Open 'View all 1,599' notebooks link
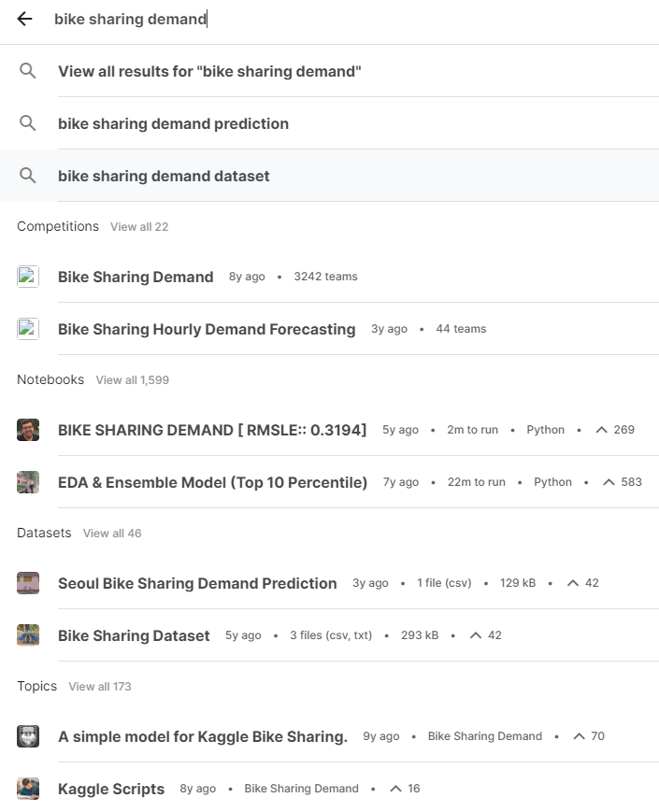The height and width of the screenshot is (812, 659). [x=133, y=380]
